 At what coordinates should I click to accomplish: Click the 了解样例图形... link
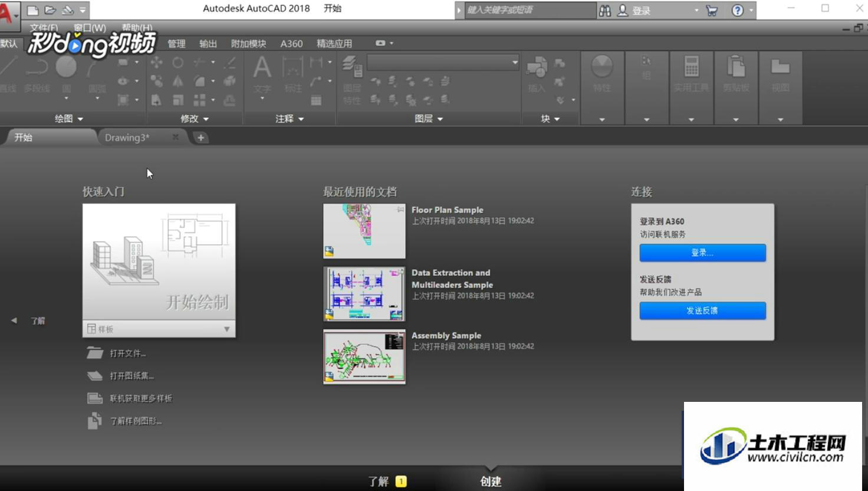136,421
